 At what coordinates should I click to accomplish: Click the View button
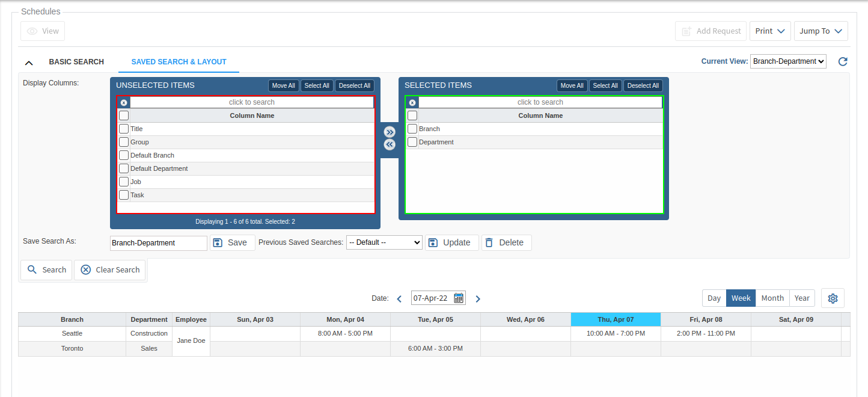[x=43, y=31]
